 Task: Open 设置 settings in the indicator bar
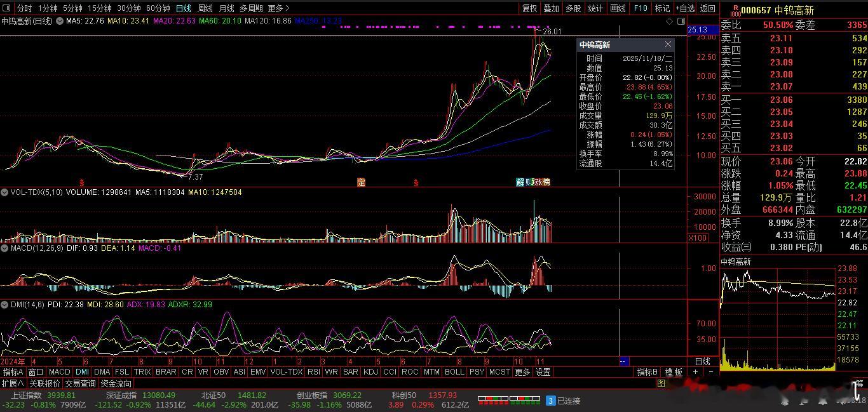543,372
